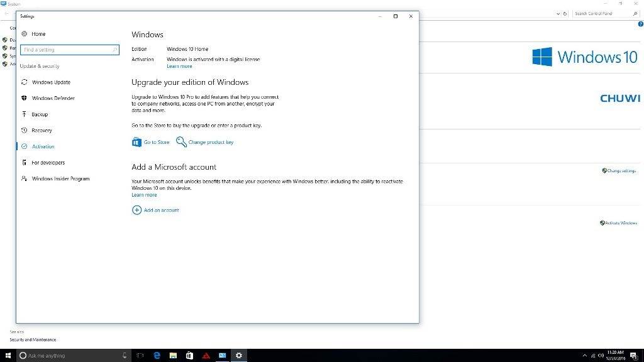Click Add an account plus button
The image size is (644, 362).
point(136,210)
